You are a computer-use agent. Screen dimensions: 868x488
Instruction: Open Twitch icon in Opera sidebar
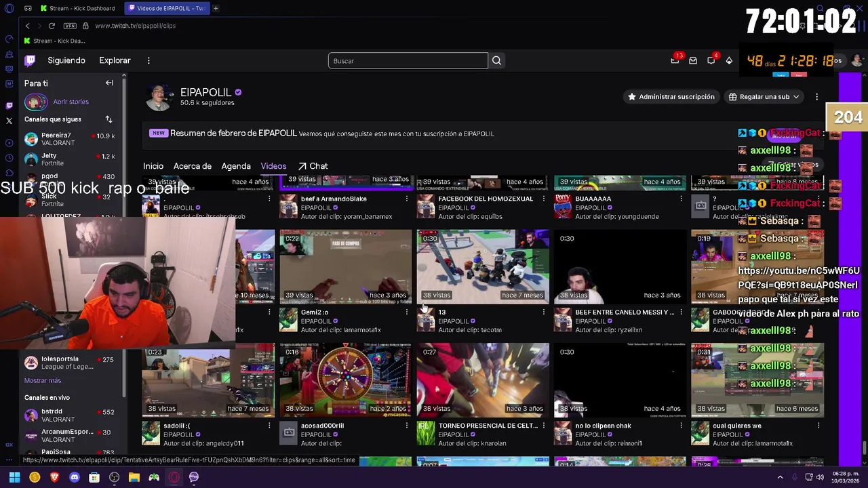point(9,105)
